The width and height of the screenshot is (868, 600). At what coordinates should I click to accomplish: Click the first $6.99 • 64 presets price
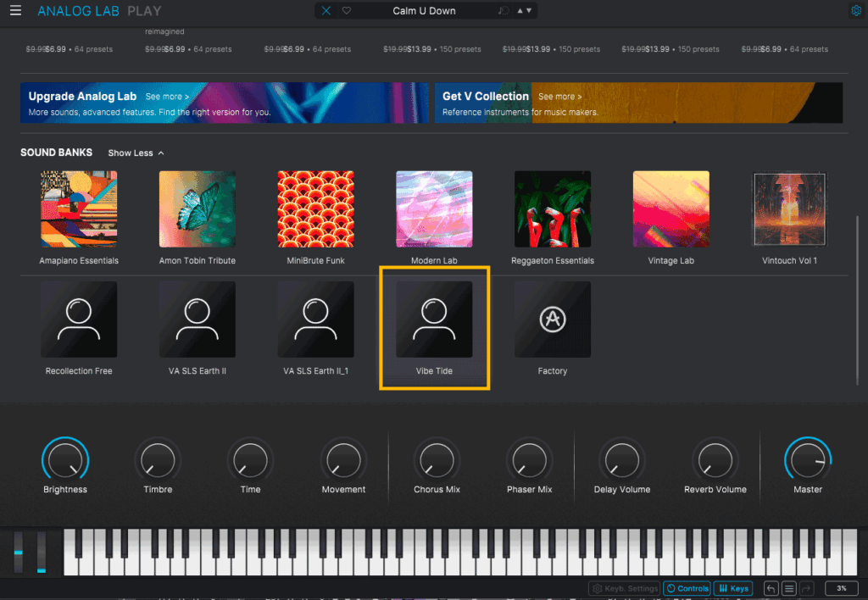(x=70, y=49)
